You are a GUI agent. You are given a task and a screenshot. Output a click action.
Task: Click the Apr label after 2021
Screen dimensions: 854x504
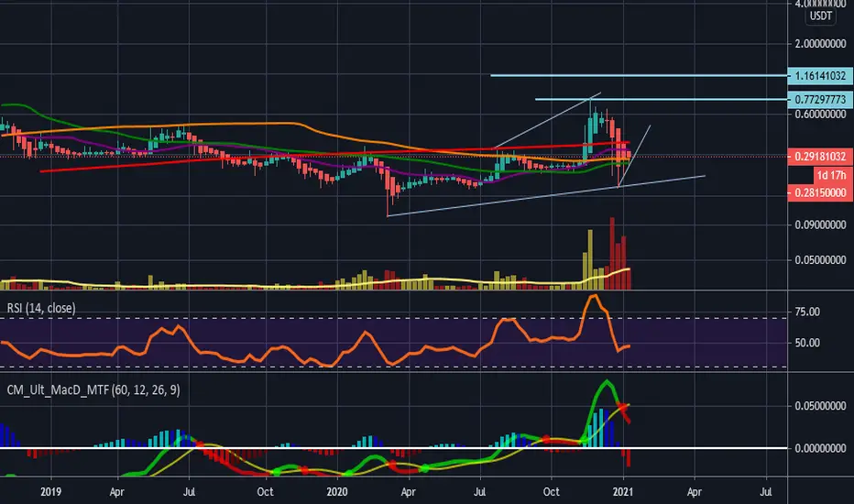coord(695,492)
